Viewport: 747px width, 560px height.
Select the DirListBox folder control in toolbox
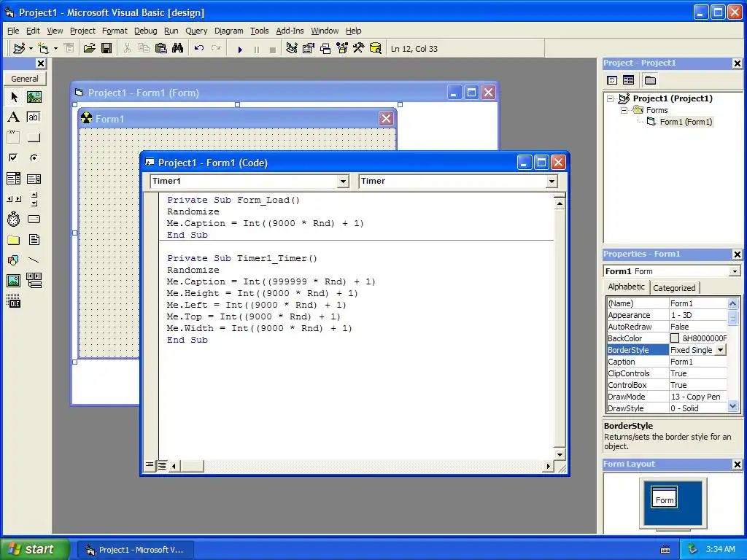[x=14, y=239]
